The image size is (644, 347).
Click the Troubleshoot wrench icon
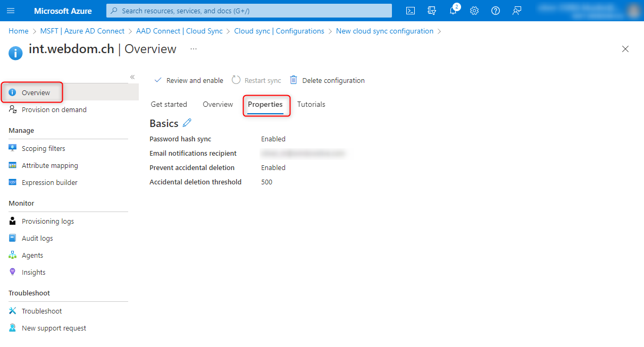[13, 311]
